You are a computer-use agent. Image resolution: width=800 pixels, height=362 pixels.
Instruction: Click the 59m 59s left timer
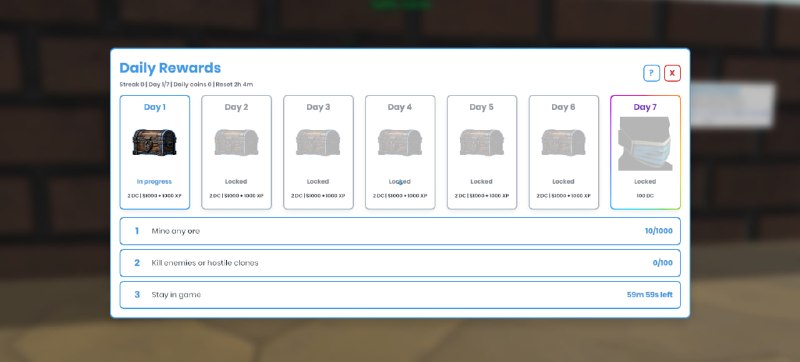click(x=649, y=295)
